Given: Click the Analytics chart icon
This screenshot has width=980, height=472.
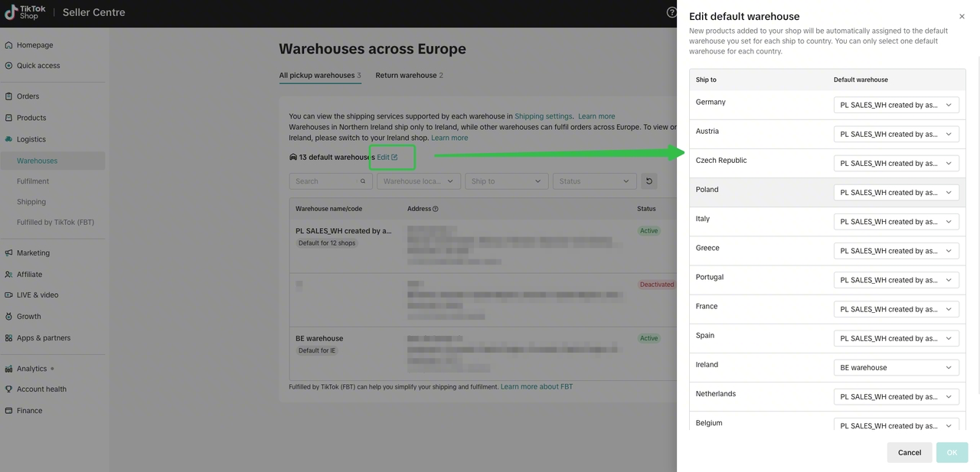Looking at the screenshot, I should 9,369.
